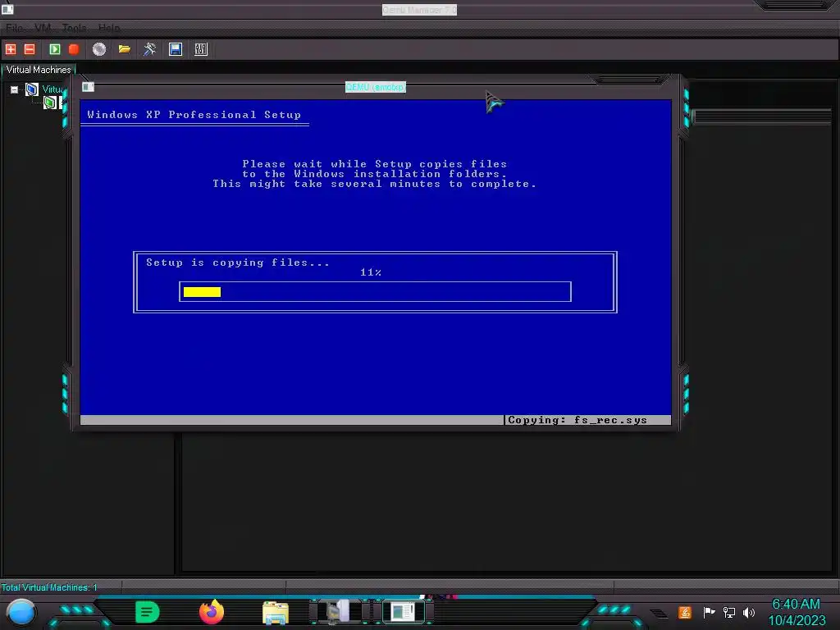Click the 6:40 AM clock
840x630 pixels.
796,605
